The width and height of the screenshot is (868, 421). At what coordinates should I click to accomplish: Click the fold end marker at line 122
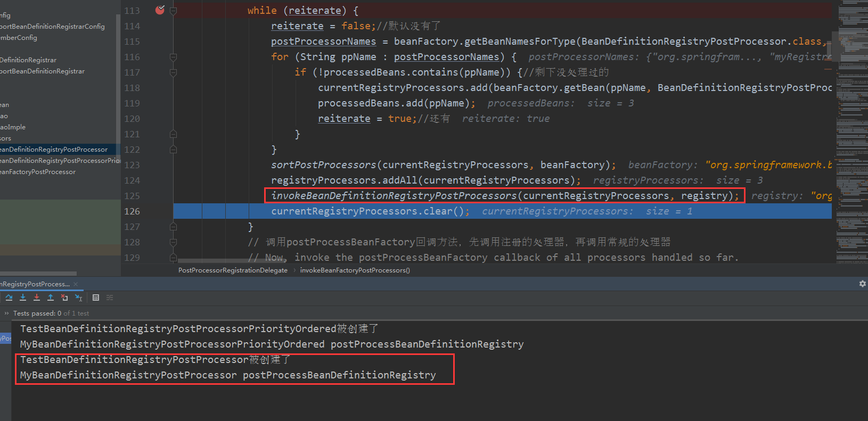173,150
